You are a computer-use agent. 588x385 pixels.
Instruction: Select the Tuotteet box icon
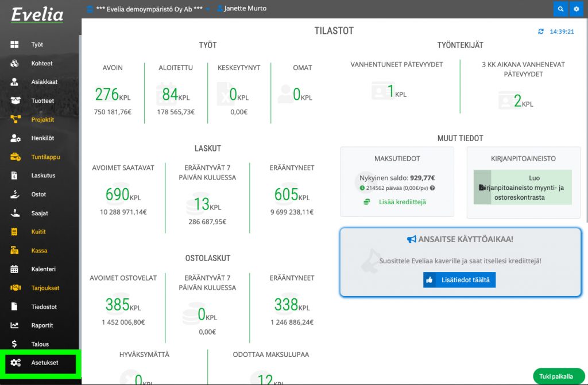pyautogui.click(x=15, y=100)
